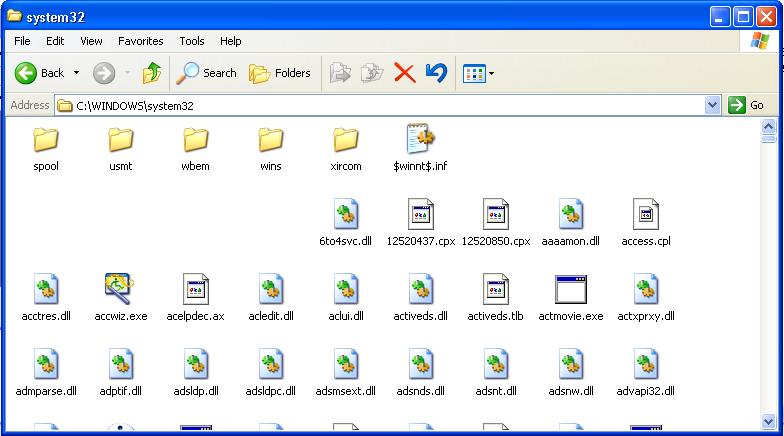
Task: Open the File menu
Action: 22,41
